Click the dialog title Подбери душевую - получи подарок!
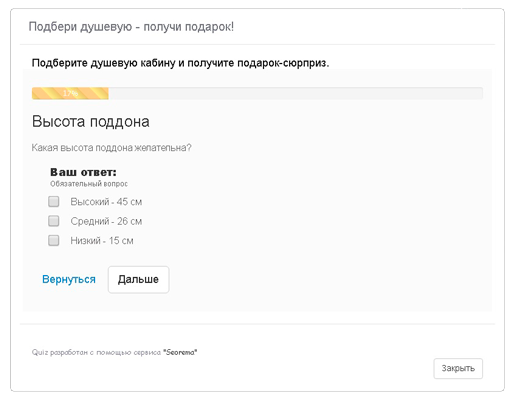This screenshot has height=400, width=510. (x=131, y=27)
